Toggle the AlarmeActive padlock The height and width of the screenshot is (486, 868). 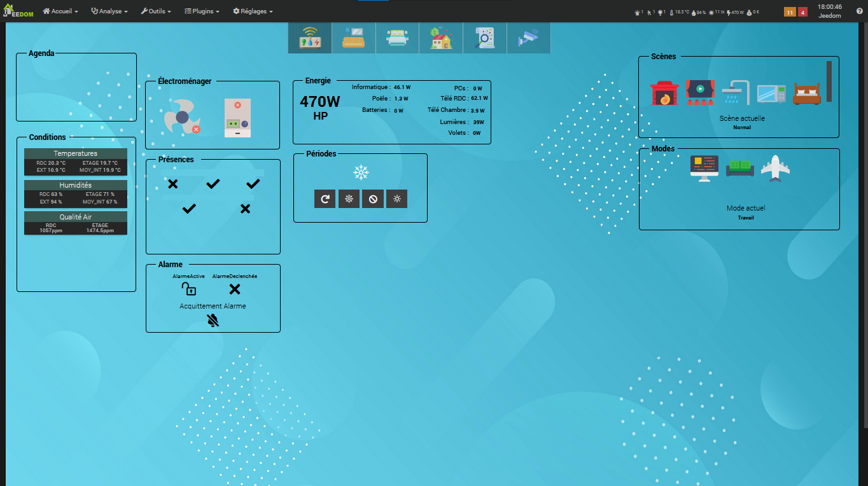pyautogui.click(x=188, y=289)
